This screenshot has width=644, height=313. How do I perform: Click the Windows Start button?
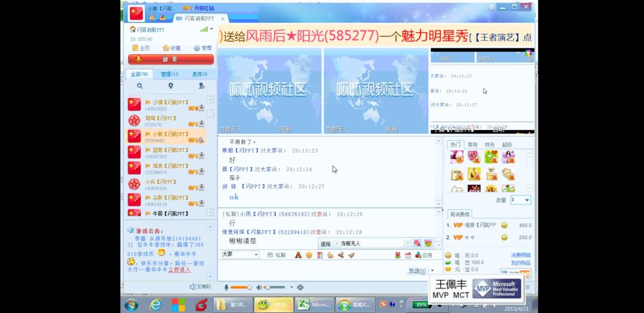[x=131, y=305]
